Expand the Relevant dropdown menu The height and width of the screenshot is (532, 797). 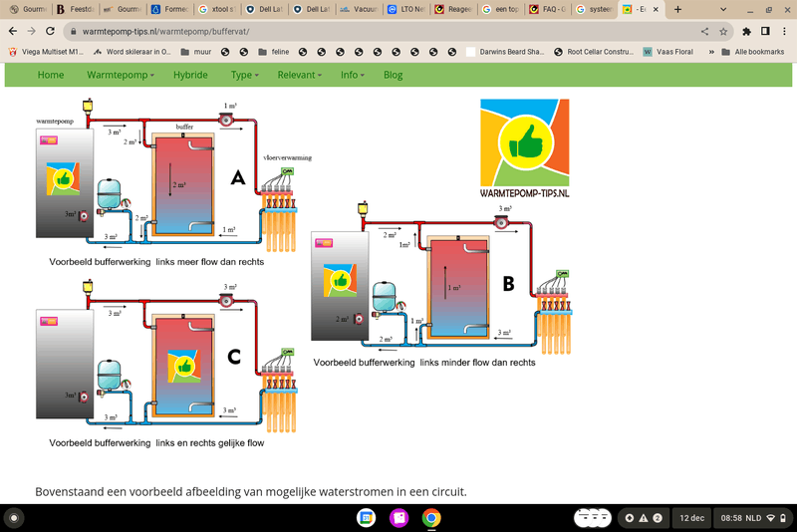point(300,75)
